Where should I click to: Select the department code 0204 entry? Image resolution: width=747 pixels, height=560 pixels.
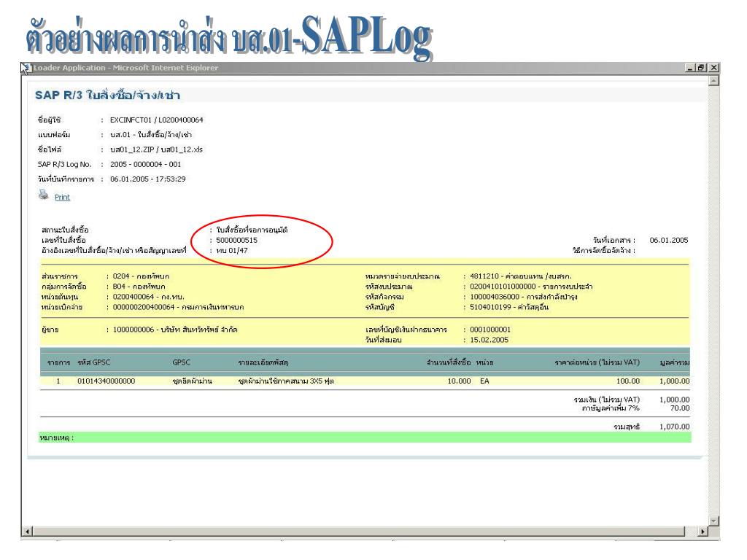pos(141,276)
